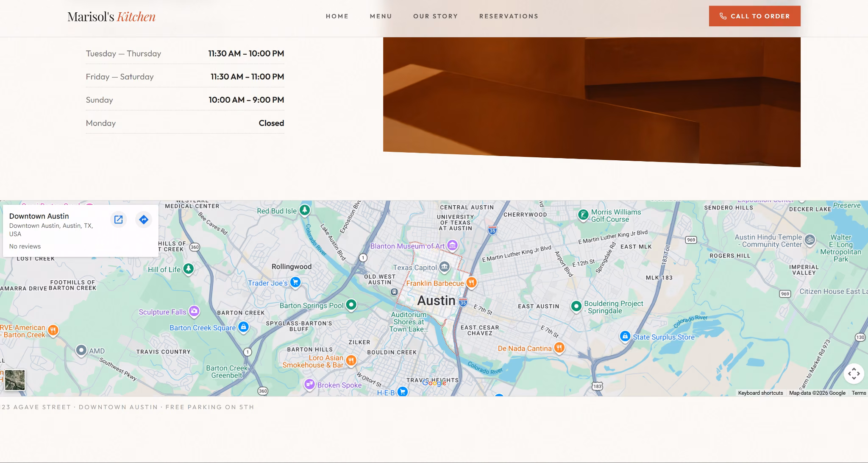The width and height of the screenshot is (868, 463).
Task: Go to the Home nav item
Action: pyautogui.click(x=337, y=16)
